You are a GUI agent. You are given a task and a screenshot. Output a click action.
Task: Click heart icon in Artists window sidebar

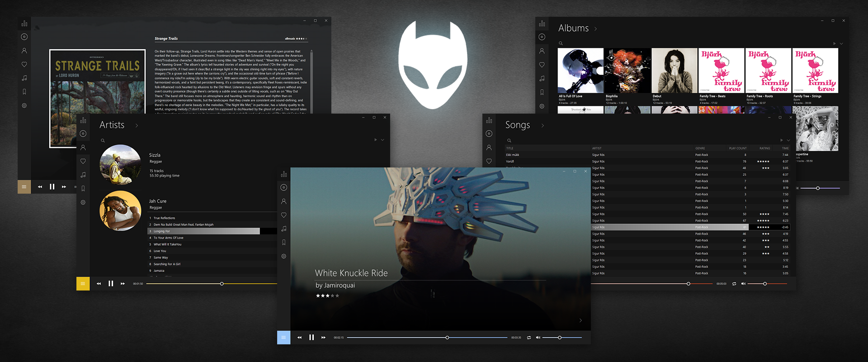(x=83, y=161)
